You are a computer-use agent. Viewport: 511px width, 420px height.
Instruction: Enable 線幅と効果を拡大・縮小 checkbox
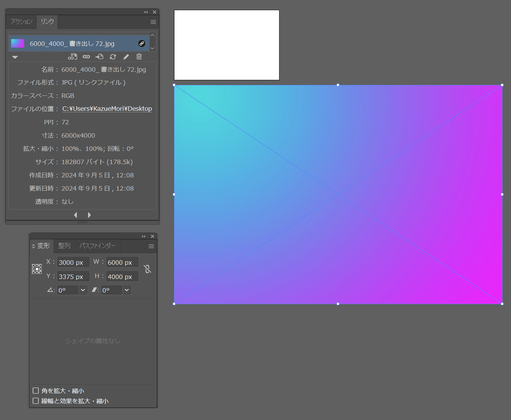point(36,401)
